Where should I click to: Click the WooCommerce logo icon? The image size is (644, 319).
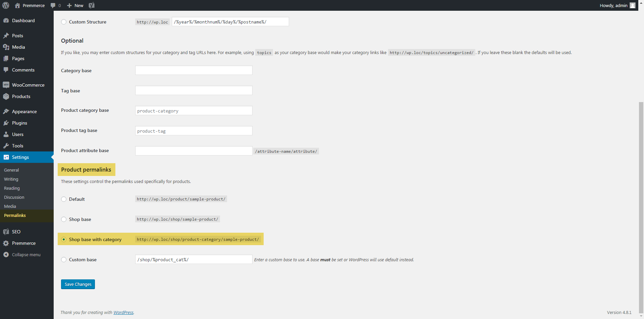pos(6,85)
